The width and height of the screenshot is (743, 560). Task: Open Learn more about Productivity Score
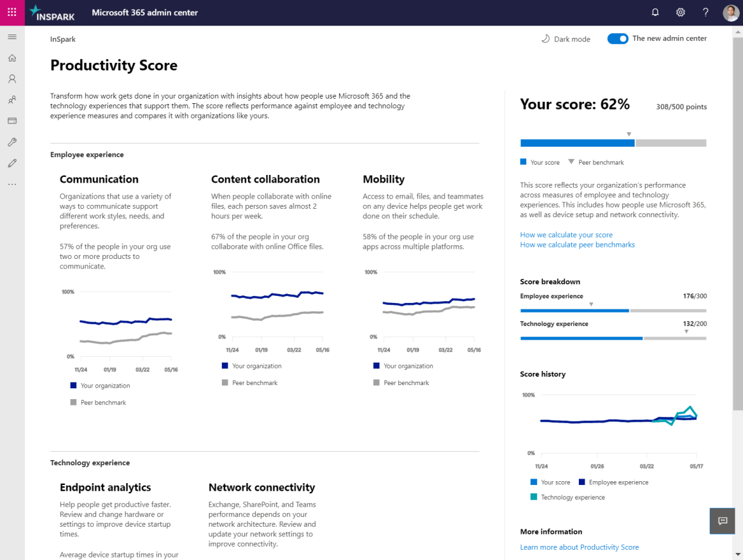point(579,547)
